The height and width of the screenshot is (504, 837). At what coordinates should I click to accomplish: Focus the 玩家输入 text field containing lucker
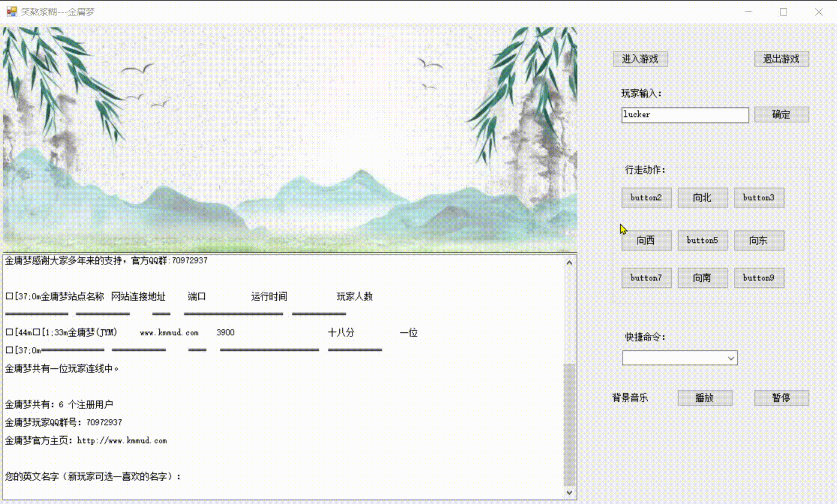click(x=685, y=115)
